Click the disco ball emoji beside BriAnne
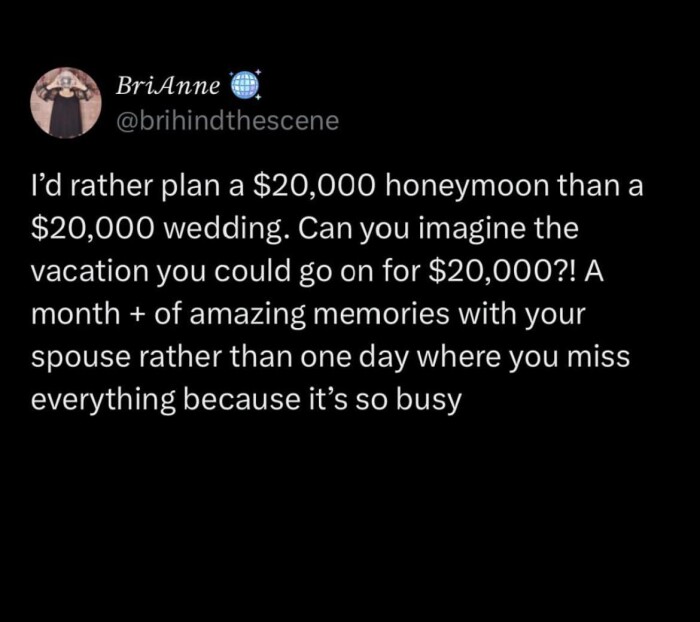This screenshot has width=700, height=622. click(x=245, y=87)
